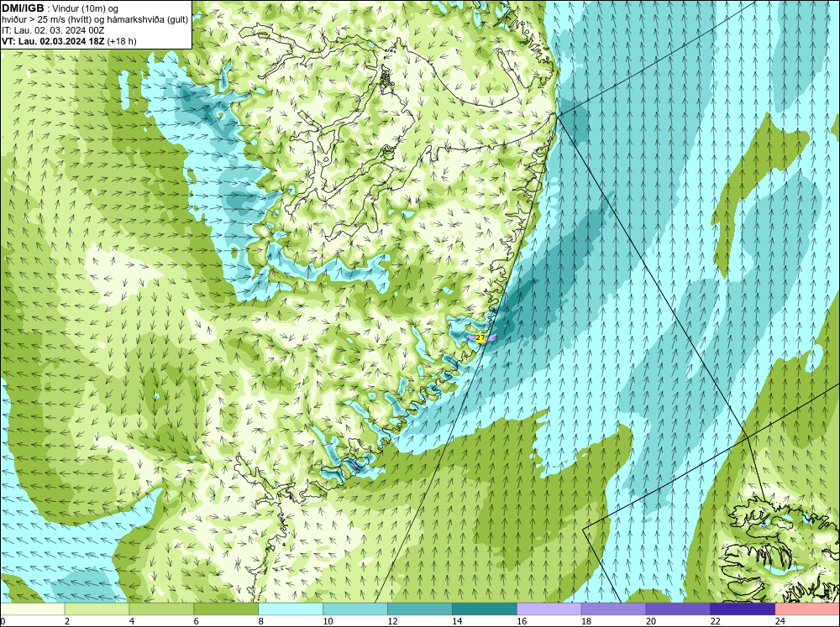This screenshot has width=840, height=627.
Task: Click the yellow maximum gust label 27
Action: pos(480,338)
